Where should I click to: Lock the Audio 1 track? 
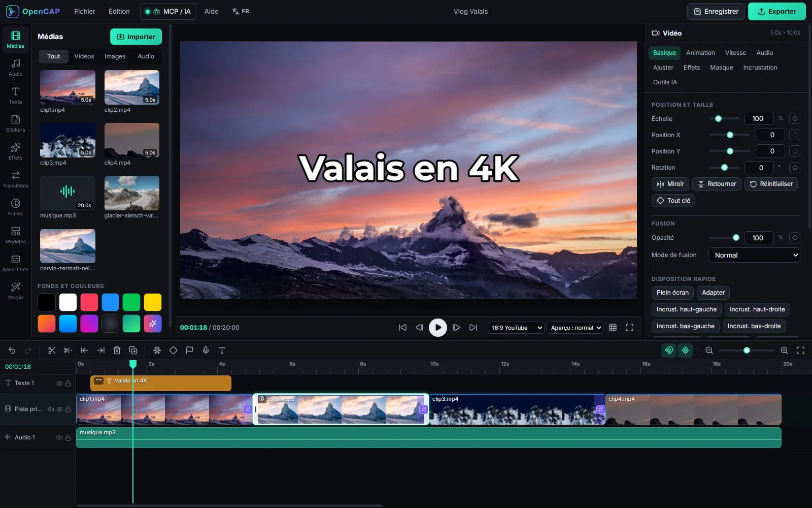pyautogui.click(x=68, y=437)
